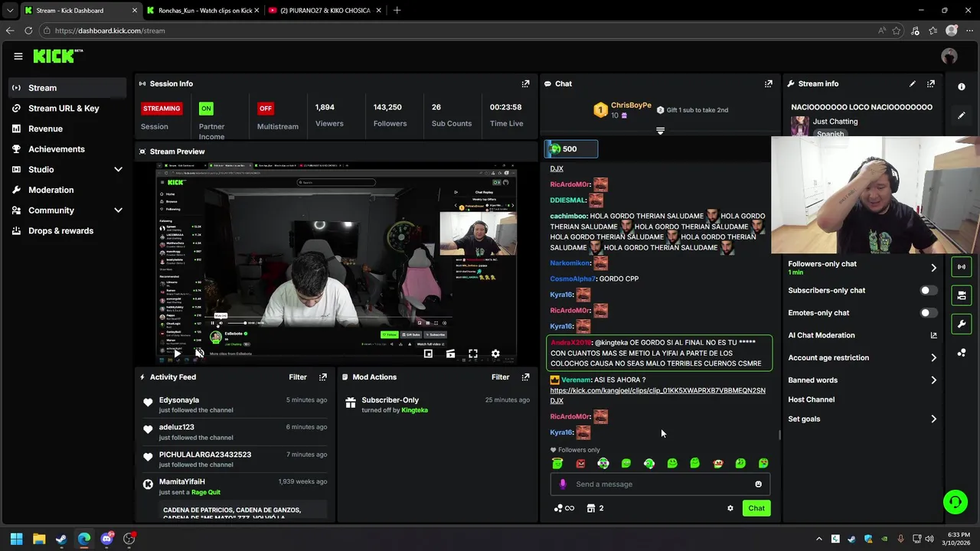This screenshot has height=551, width=980.
Task: Open Banned words chevron
Action: (933, 380)
